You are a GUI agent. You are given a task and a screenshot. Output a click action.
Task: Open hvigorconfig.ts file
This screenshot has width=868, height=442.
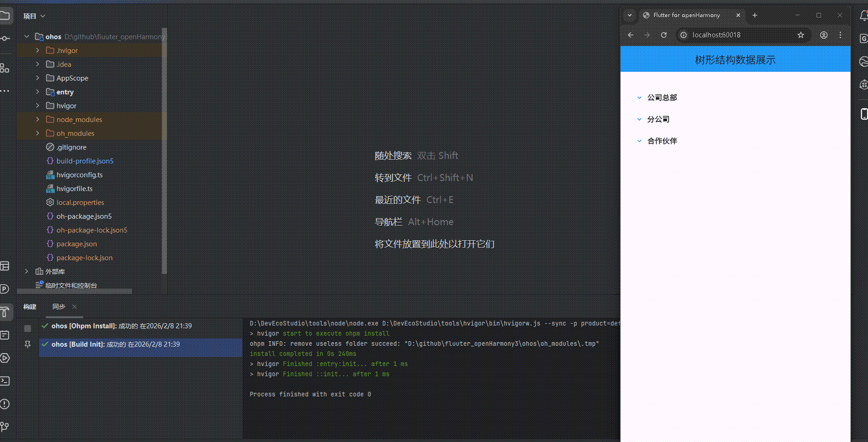[80, 174]
